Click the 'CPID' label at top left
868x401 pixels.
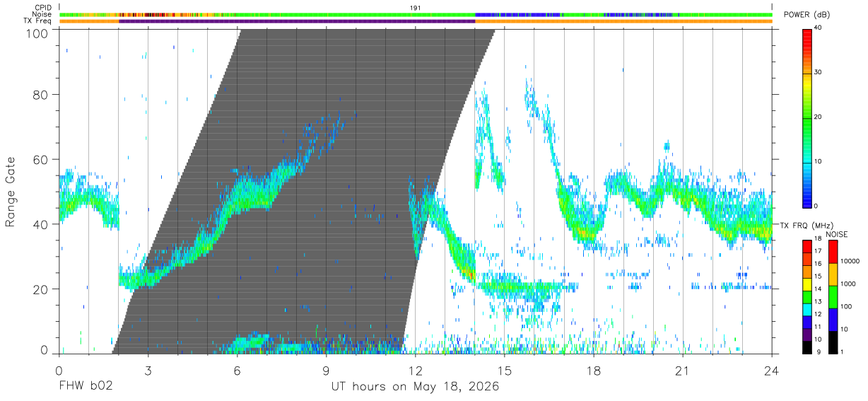(x=44, y=8)
